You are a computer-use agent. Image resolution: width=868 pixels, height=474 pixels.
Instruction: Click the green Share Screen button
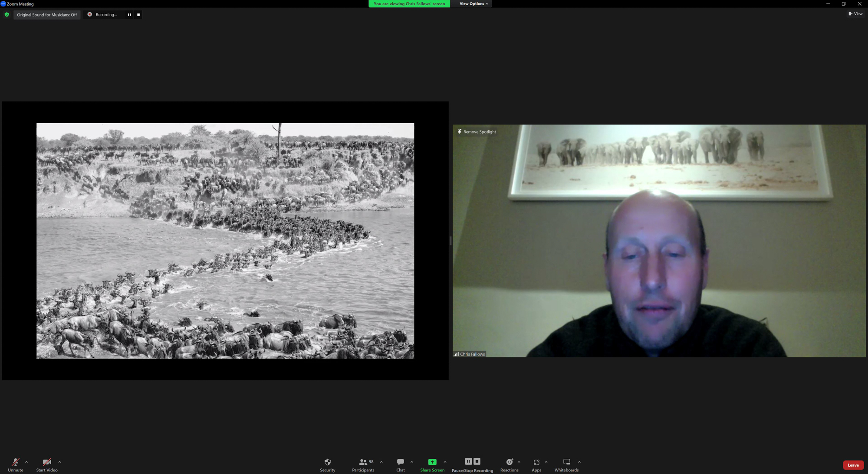432,464
